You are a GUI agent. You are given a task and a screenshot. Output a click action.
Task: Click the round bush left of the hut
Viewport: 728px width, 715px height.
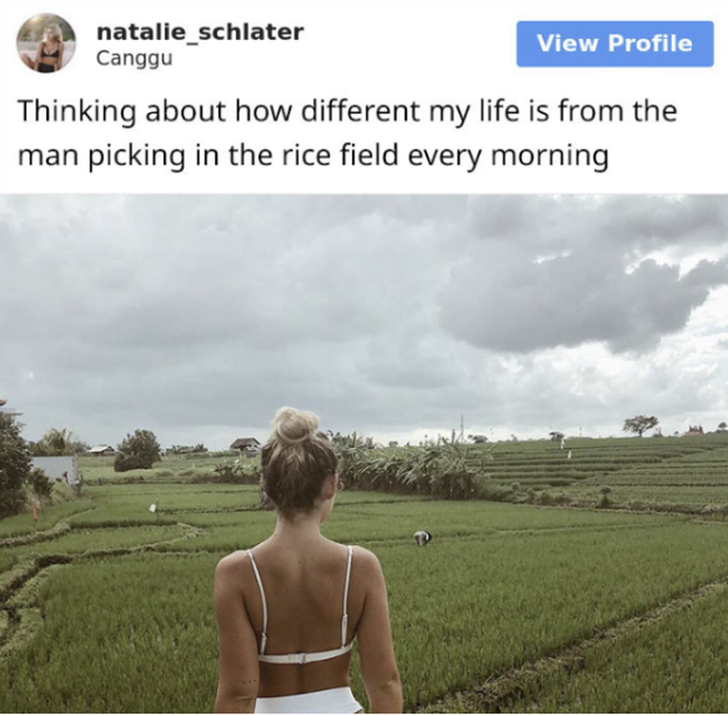tap(138, 450)
